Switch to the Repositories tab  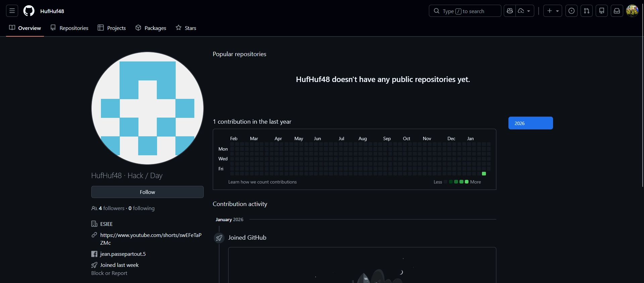point(69,28)
